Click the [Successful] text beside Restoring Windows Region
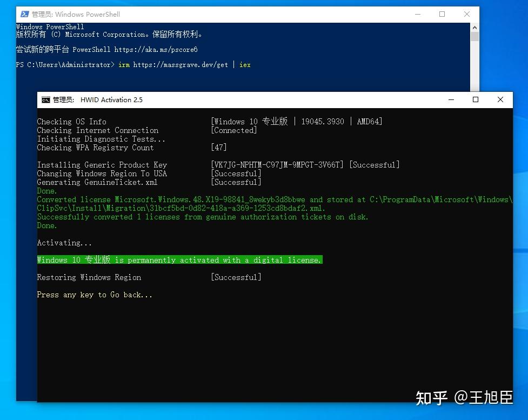Viewport: 528px width, 420px height. [x=236, y=277]
